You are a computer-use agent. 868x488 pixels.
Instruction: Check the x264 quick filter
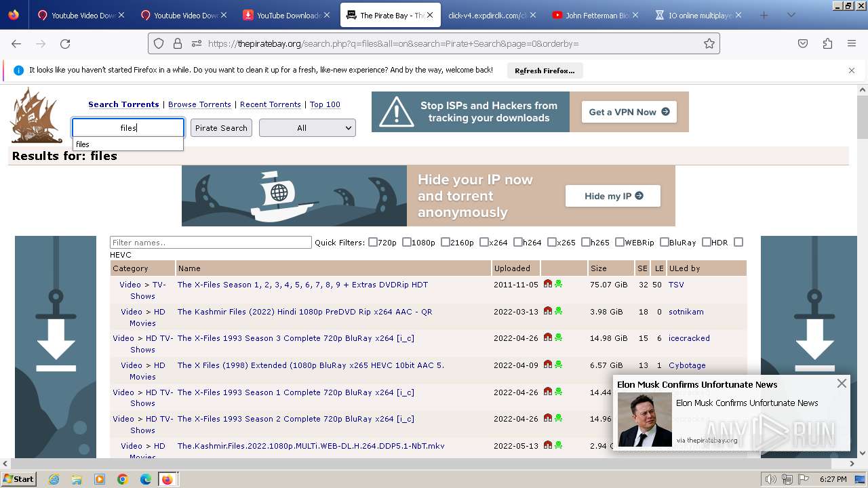pyautogui.click(x=484, y=242)
